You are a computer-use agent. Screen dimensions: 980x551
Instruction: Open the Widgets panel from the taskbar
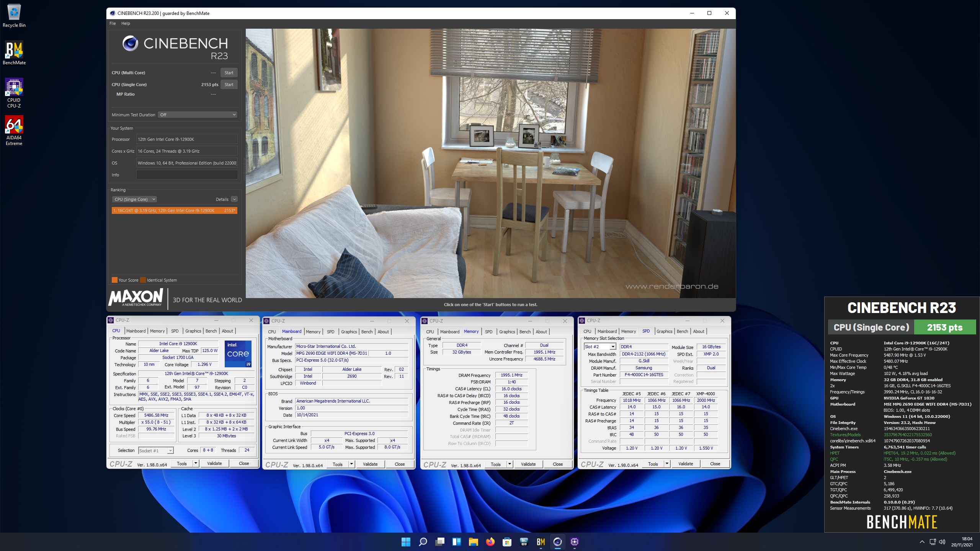[456, 542]
